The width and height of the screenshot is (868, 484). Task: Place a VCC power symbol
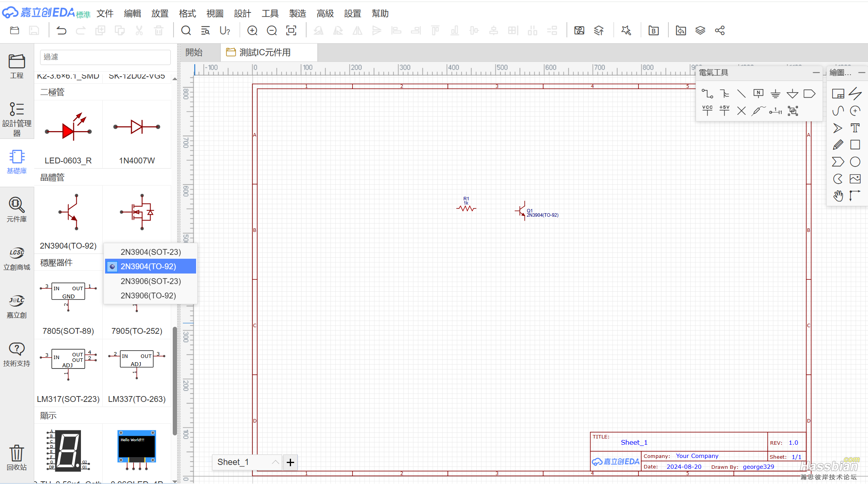click(x=707, y=111)
